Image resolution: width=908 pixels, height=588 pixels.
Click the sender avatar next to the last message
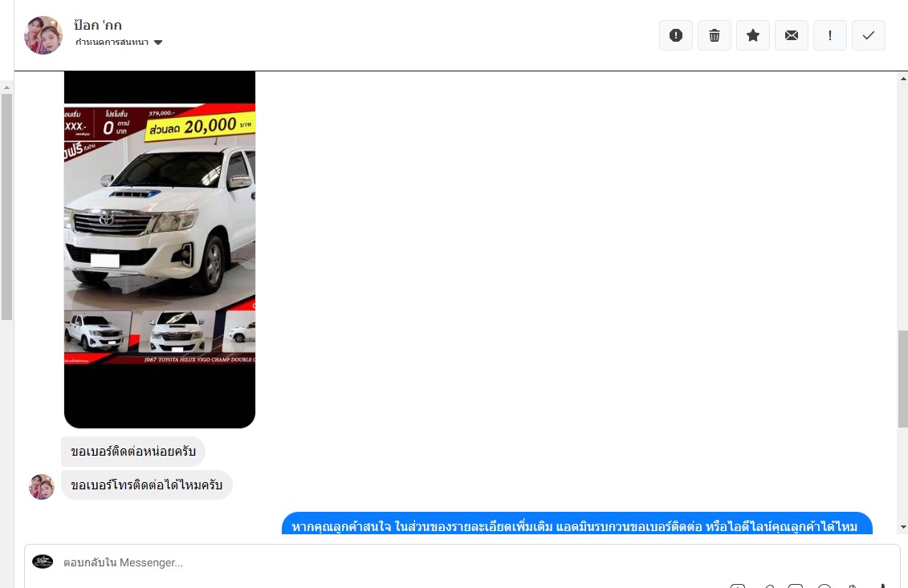[x=42, y=486]
